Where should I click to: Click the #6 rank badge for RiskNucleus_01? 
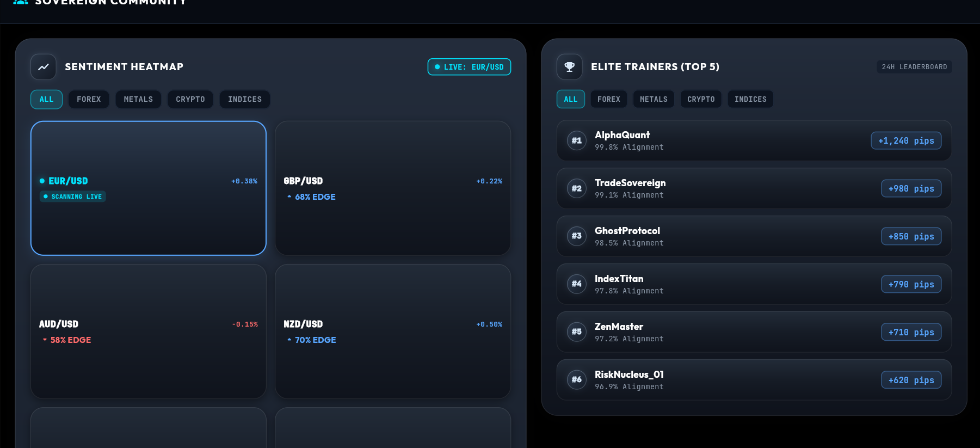click(x=577, y=380)
